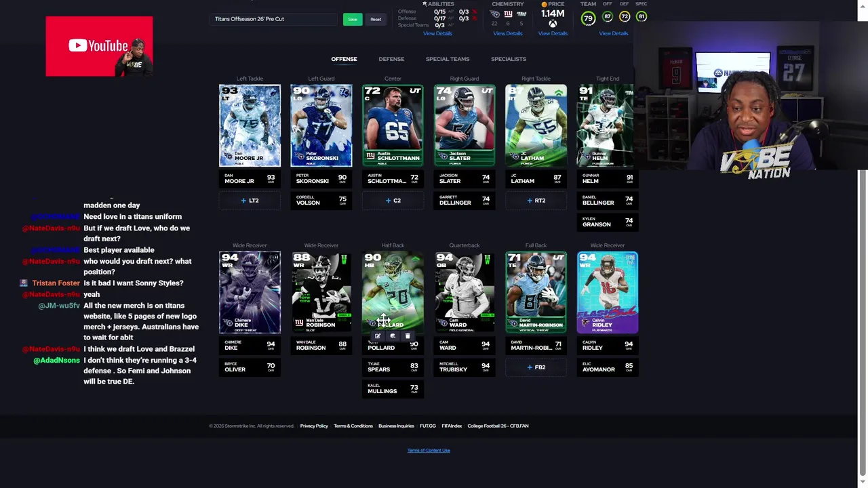This screenshot has height=488, width=868.
Task: Click the Kylen Granson 74 backup row
Action: click(608, 222)
